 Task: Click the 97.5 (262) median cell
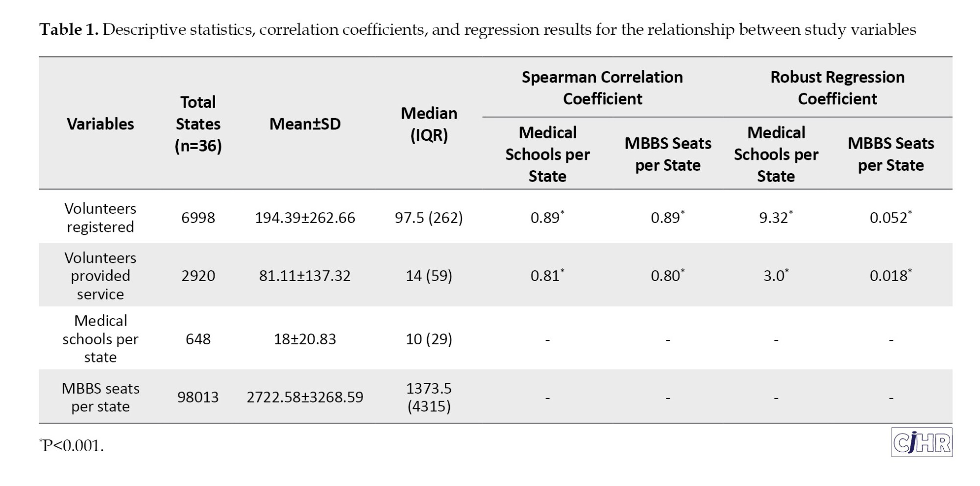click(x=429, y=218)
